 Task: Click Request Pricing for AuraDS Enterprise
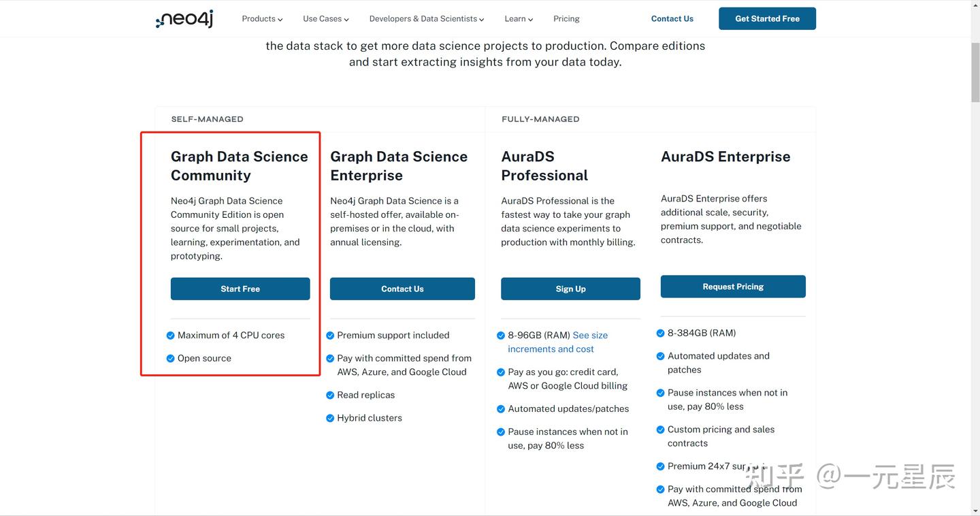coord(733,287)
